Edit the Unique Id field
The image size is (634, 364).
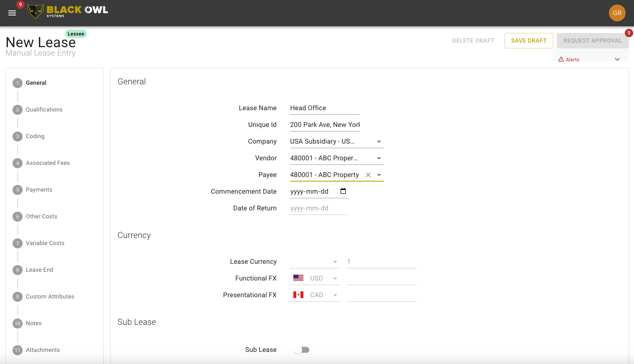pos(325,125)
